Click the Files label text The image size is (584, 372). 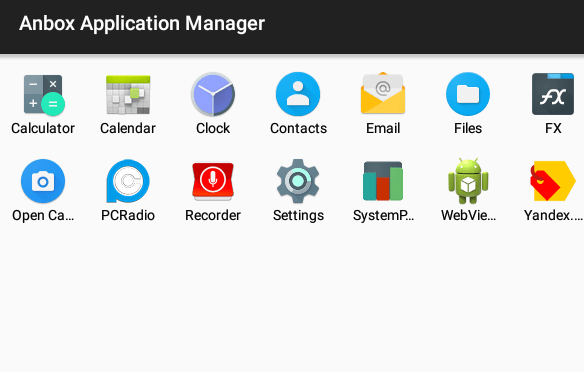(468, 128)
